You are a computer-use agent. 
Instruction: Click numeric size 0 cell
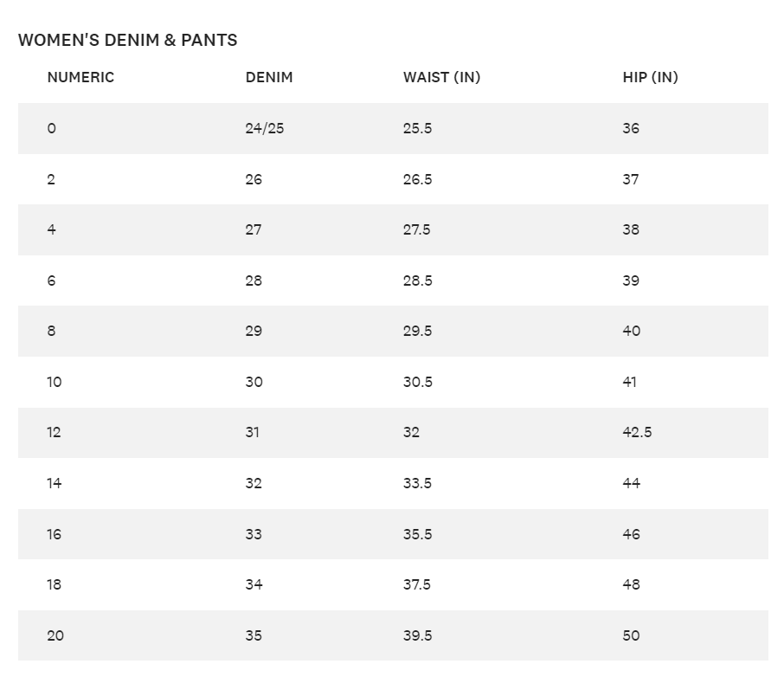tap(52, 128)
